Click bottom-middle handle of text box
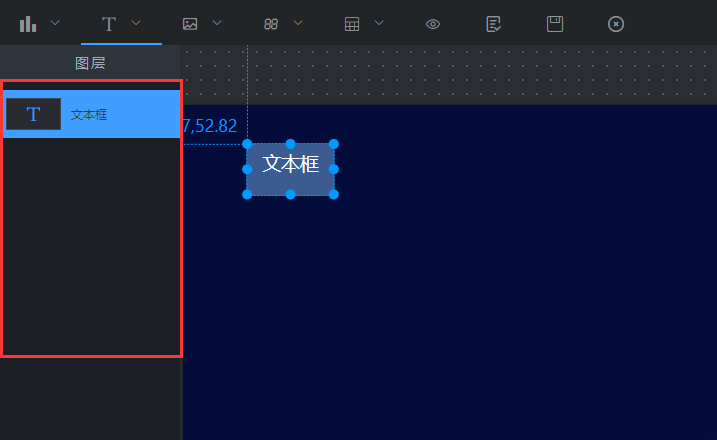The height and width of the screenshot is (440, 717). point(290,194)
